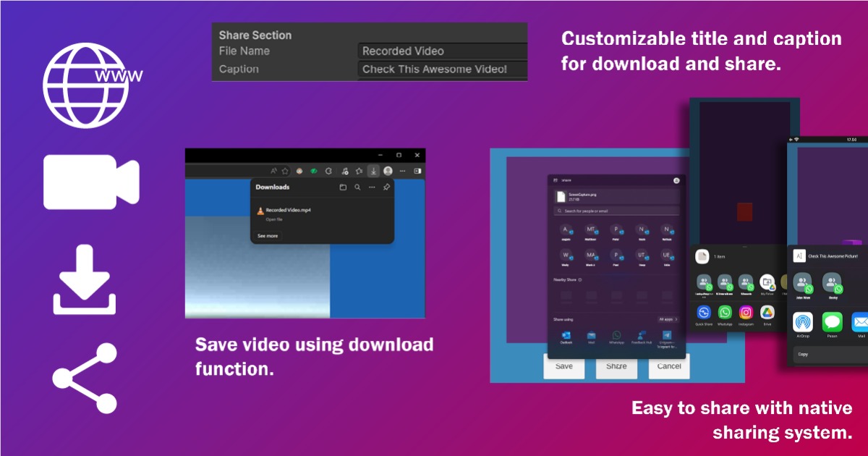868x456 pixels.
Task: Click the Open file link
Action: point(274,219)
